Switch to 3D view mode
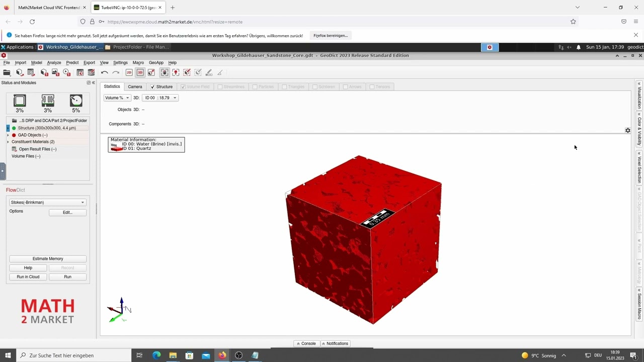 point(140,72)
